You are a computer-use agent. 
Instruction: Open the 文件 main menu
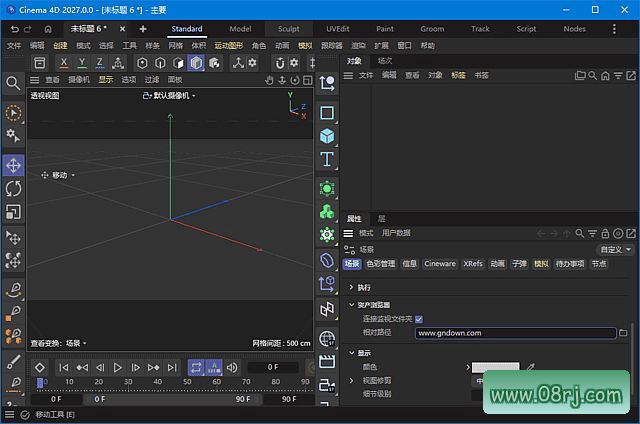coord(13,45)
